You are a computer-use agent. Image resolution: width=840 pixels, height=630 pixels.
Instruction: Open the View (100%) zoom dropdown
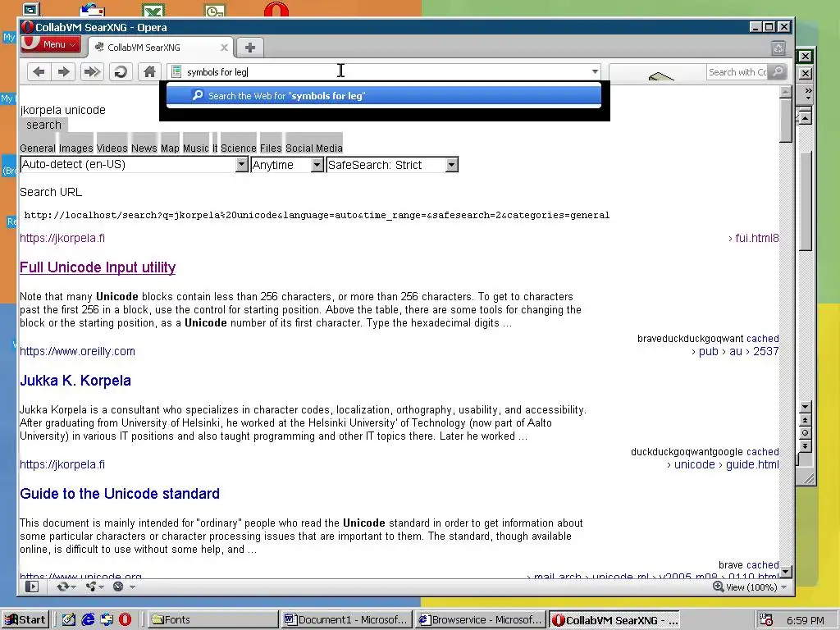point(756,587)
